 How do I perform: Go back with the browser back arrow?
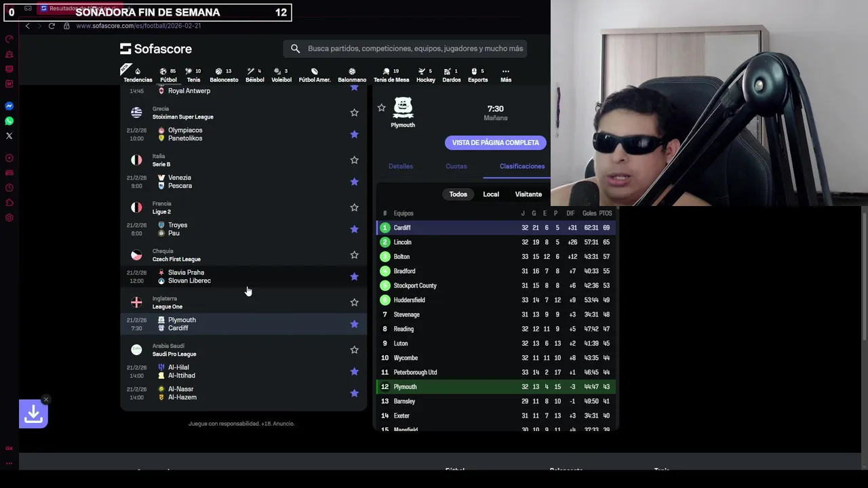click(27, 26)
